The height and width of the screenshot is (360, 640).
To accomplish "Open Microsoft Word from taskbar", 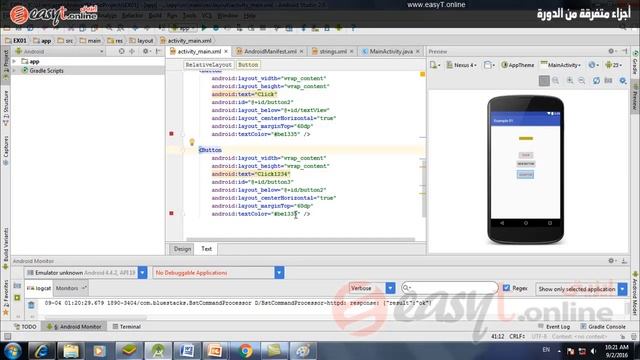I will click(x=187, y=351).
